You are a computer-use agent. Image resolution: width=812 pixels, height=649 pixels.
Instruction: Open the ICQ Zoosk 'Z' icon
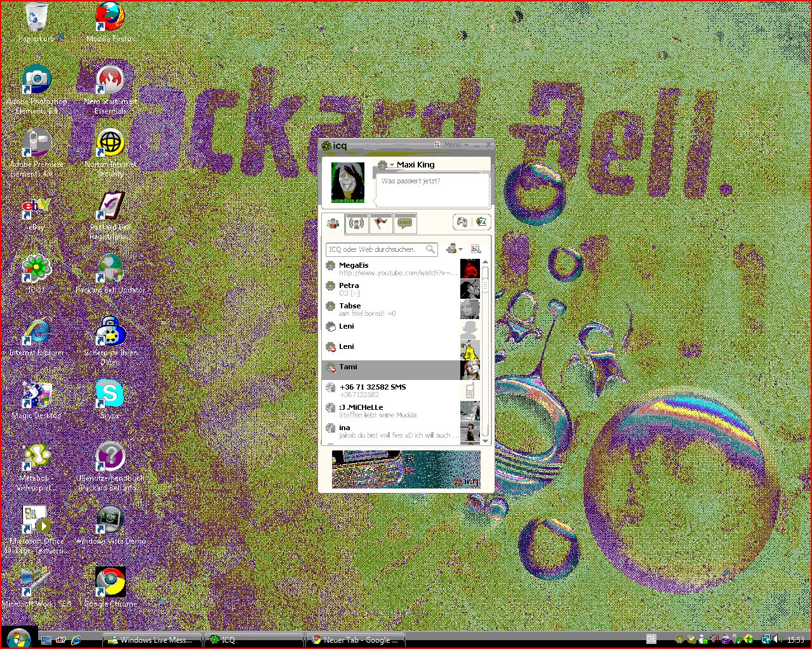pos(481,222)
